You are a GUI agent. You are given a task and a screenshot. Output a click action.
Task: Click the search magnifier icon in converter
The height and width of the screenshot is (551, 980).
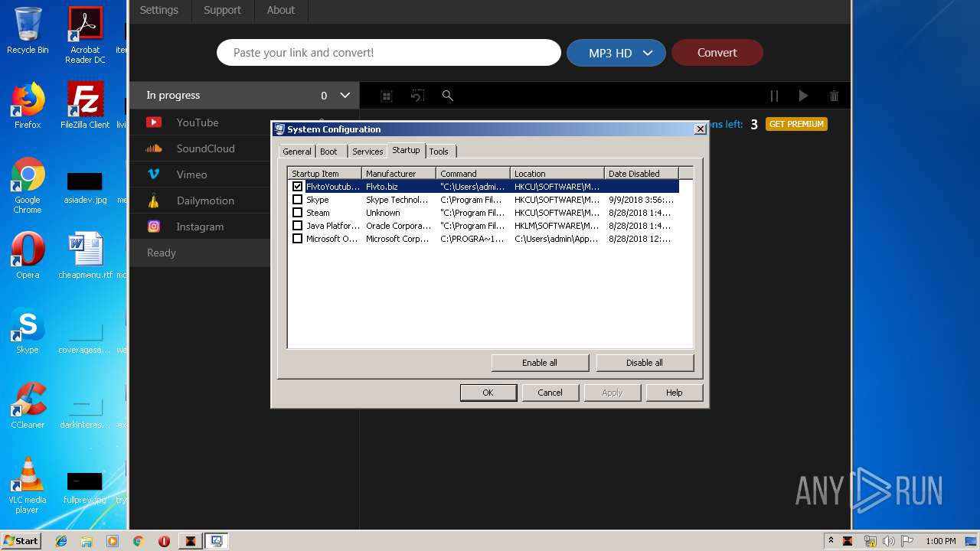[x=448, y=96]
